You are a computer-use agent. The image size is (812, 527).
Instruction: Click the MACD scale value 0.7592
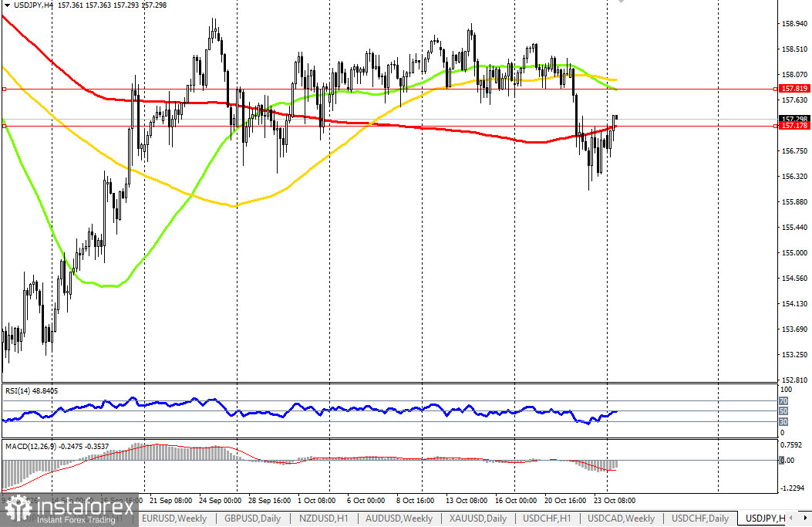click(792, 444)
